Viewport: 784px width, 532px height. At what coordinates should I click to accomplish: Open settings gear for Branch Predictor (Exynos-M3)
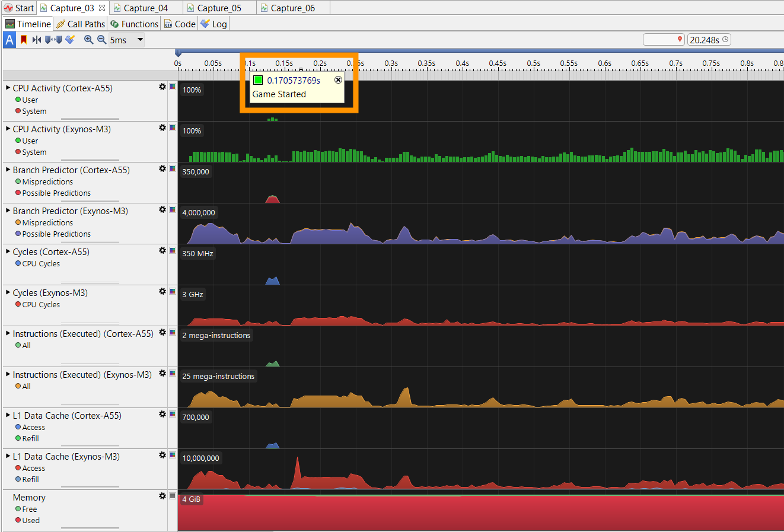coord(162,209)
